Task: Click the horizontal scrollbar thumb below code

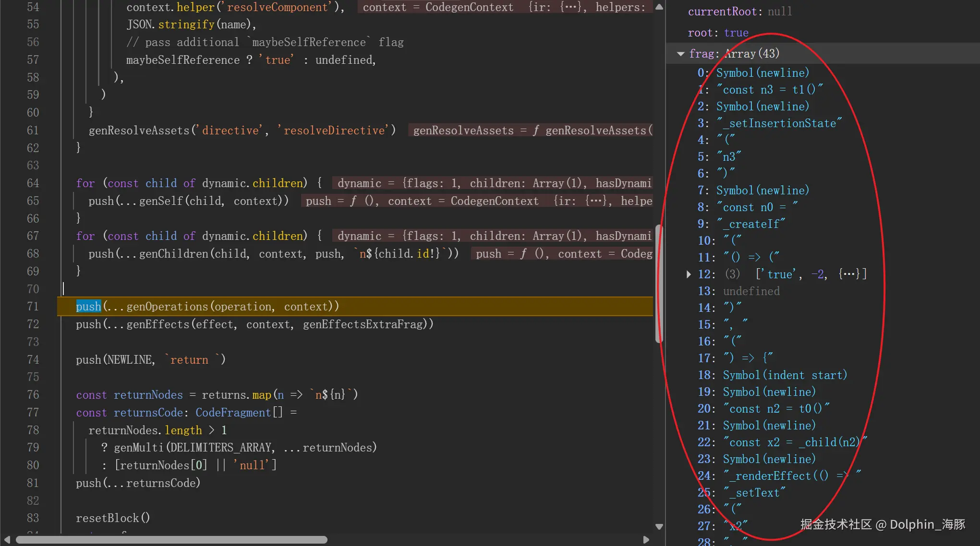Action: point(171,540)
